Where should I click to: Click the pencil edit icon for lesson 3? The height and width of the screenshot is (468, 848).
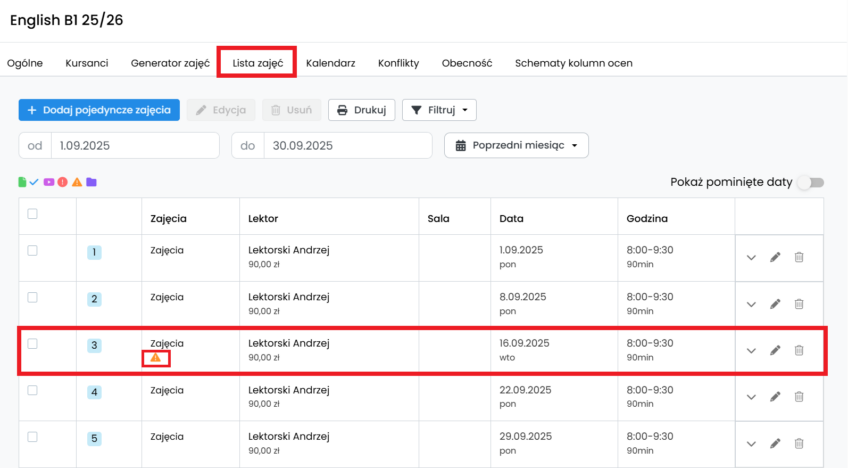[775, 350]
